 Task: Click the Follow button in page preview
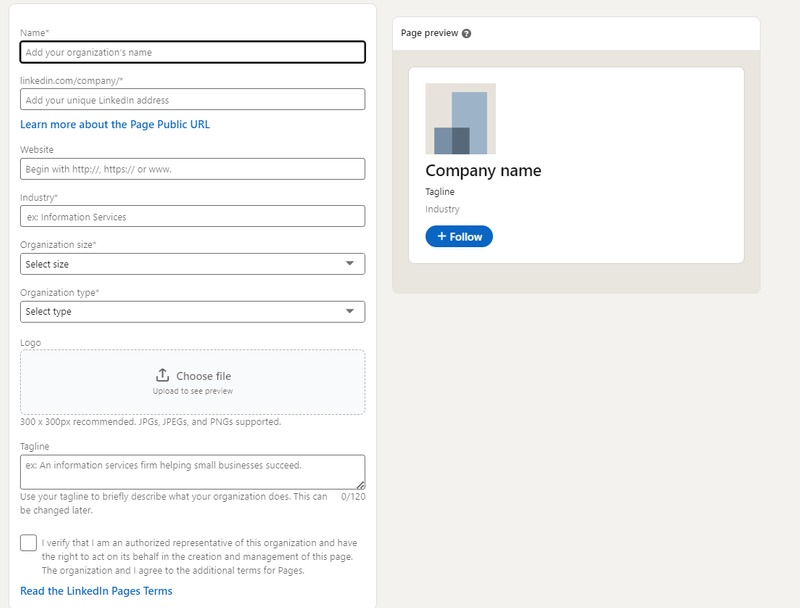(x=459, y=237)
